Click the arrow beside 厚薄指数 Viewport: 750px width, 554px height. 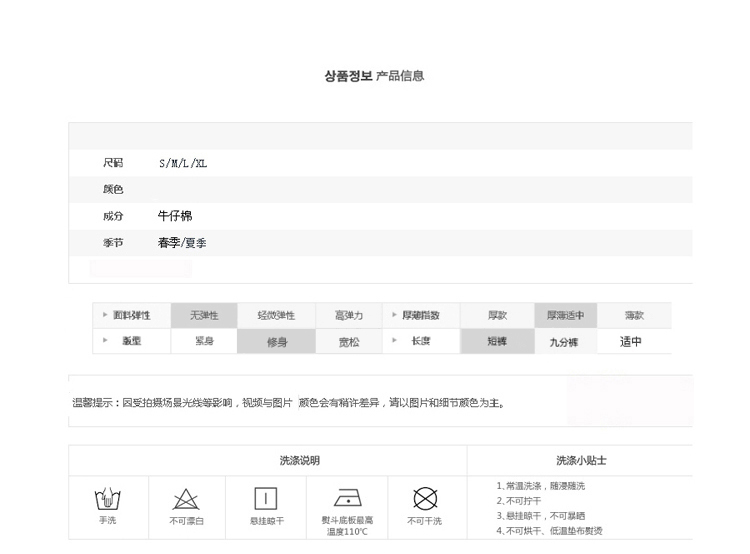point(394,315)
